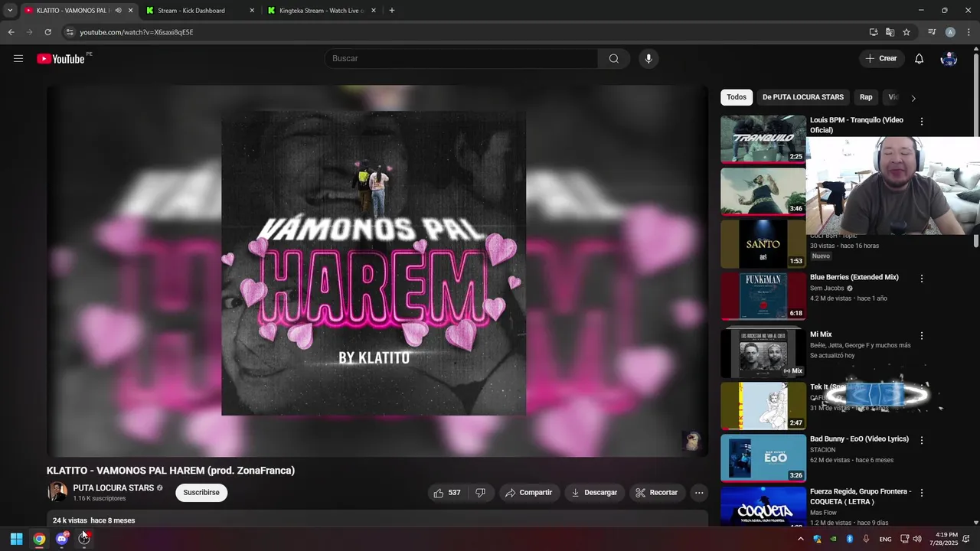Open the Tek It video thumbnail
This screenshot has height=551, width=980.
point(763,406)
